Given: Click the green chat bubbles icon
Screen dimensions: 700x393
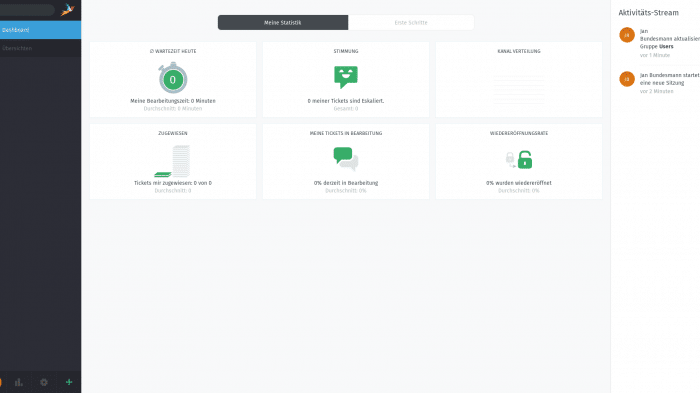Looking at the screenshot, I should (346, 159).
